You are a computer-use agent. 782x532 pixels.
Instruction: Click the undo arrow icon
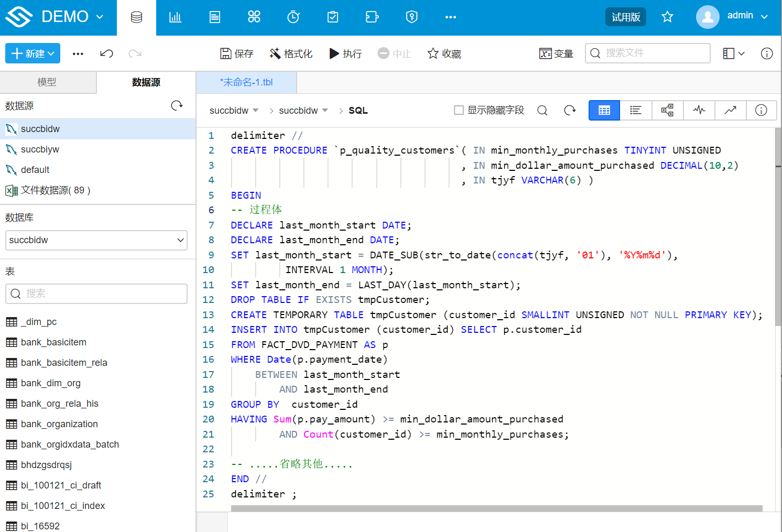click(x=106, y=53)
